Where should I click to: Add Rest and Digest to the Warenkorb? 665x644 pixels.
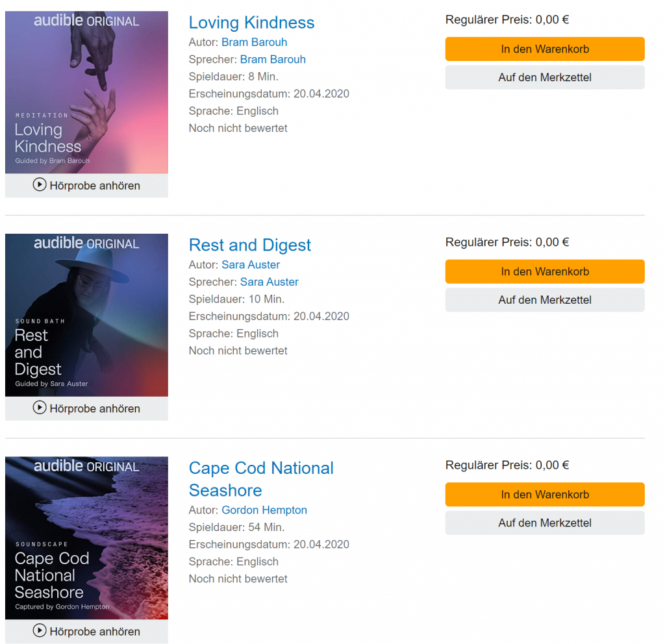[545, 271]
